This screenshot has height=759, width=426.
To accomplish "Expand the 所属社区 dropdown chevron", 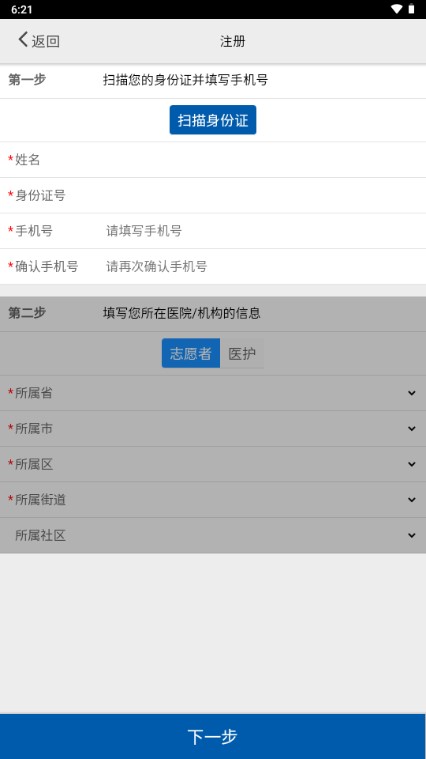I will pyautogui.click(x=411, y=535).
